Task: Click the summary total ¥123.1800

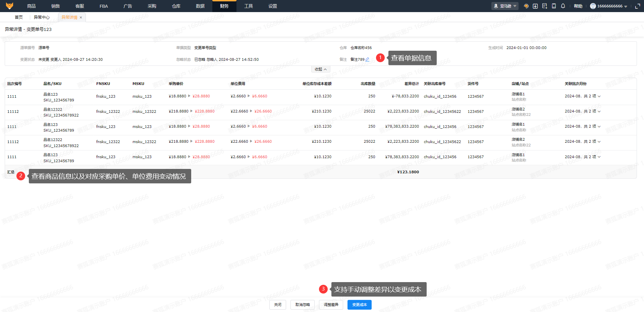Action: (408, 172)
